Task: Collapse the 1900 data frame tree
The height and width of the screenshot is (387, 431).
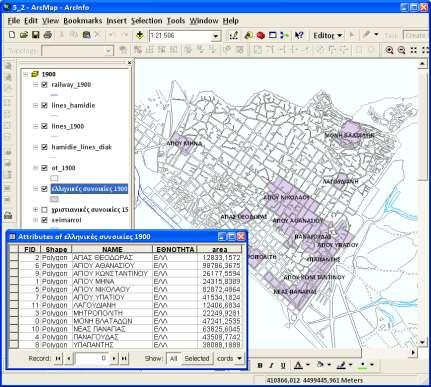Action: click(26, 74)
